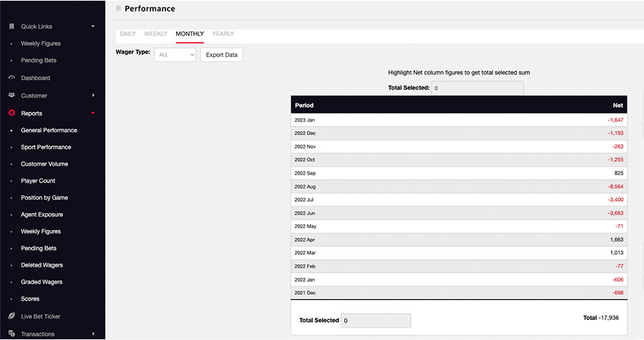
Task: Select net value -698 for 2021 Dec
Action: [618, 293]
